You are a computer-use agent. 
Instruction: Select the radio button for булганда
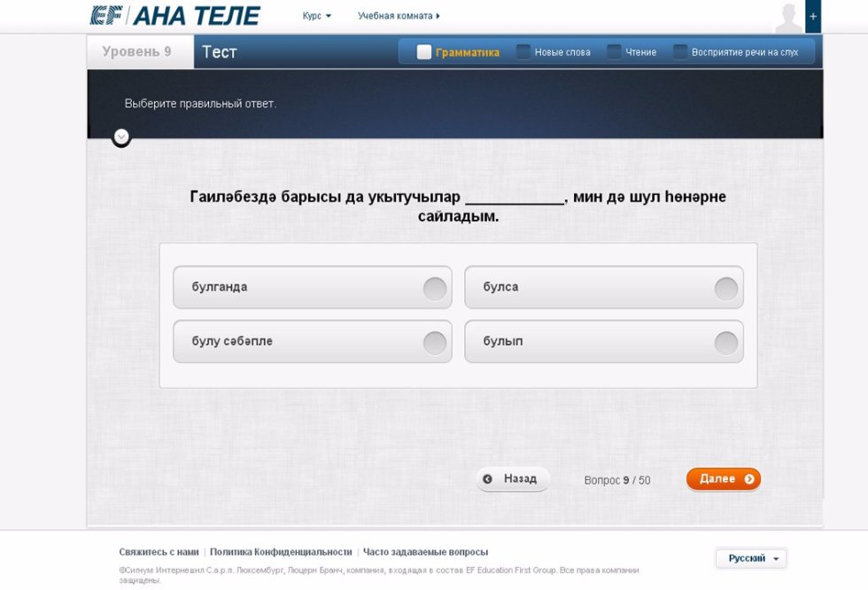tap(434, 288)
